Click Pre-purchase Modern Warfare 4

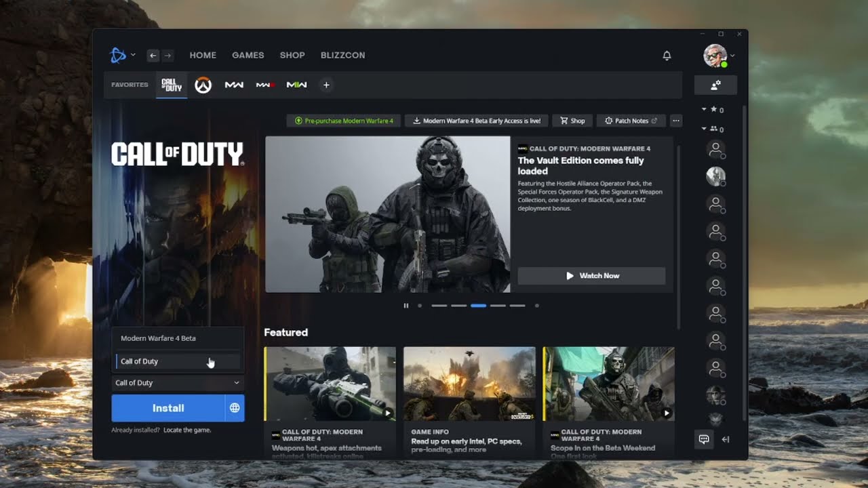click(x=343, y=121)
